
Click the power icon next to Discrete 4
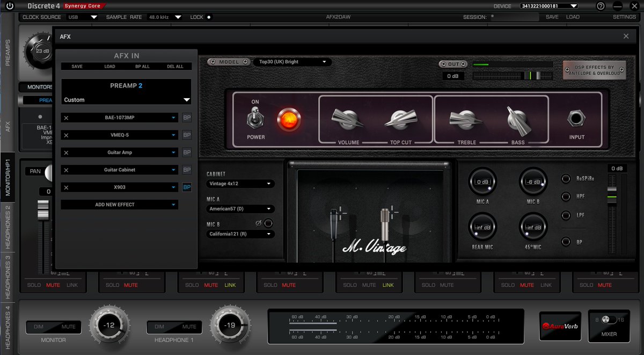point(10,6)
